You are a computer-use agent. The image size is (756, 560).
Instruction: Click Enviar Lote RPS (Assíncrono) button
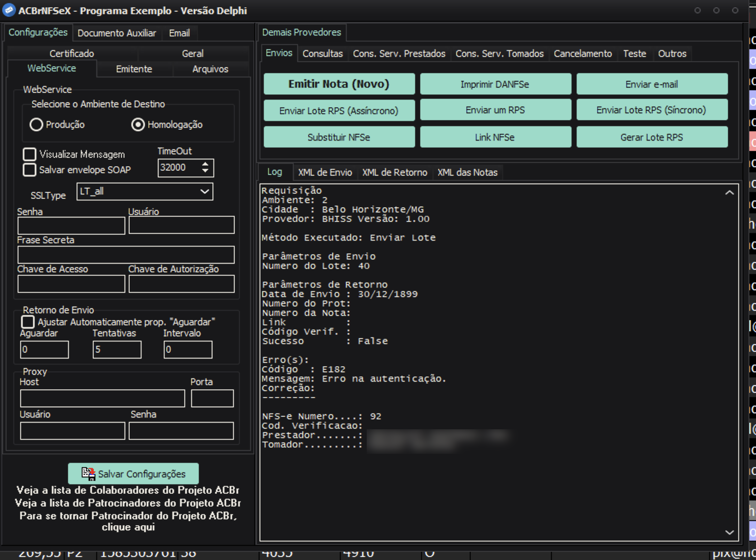pos(339,110)
